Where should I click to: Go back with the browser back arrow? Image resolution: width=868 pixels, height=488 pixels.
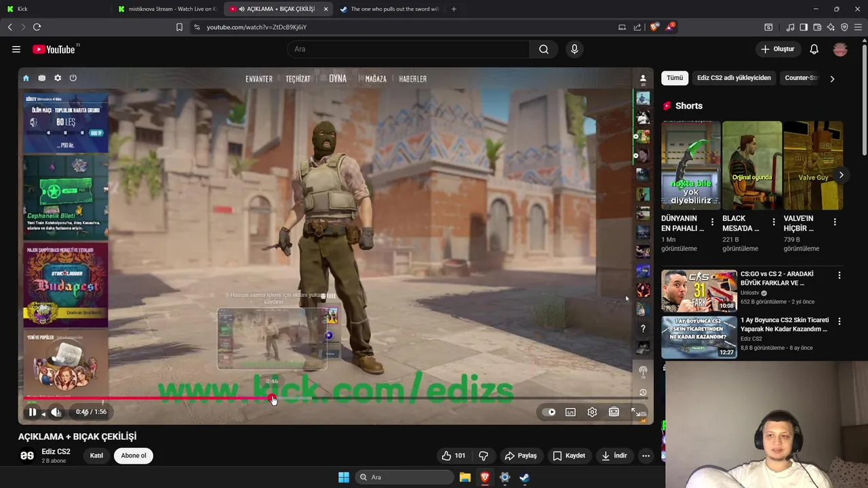pos(10,27)
